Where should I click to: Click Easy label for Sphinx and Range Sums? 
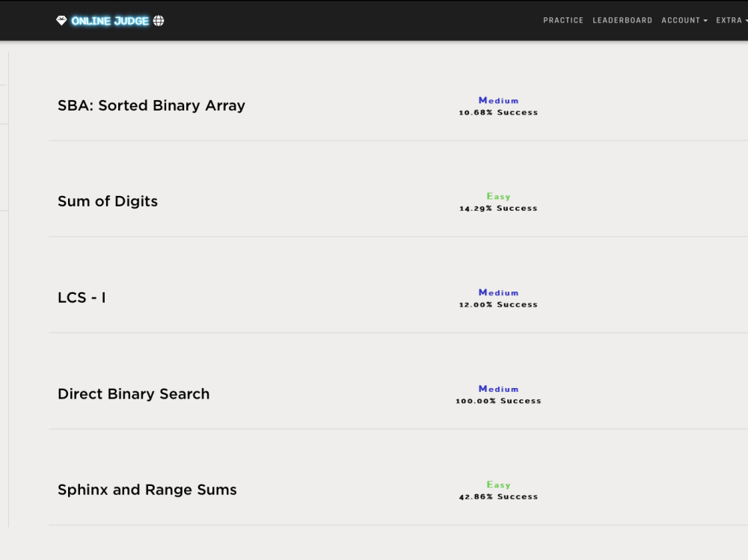point(498,485)
